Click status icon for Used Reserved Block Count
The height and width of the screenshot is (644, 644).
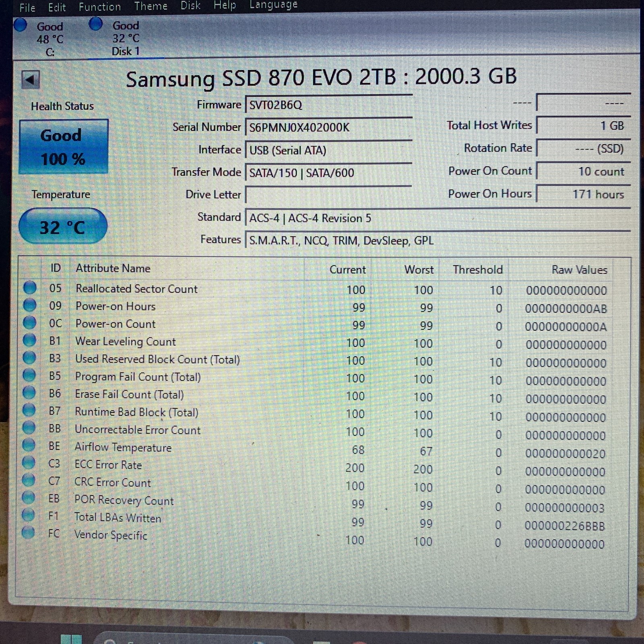coord(29,357)
